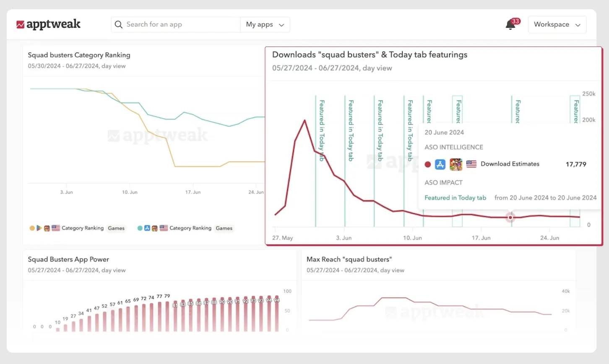Click the Google Play icon in legend
This screenshot has height=364, width=609.
click(39, 228)
